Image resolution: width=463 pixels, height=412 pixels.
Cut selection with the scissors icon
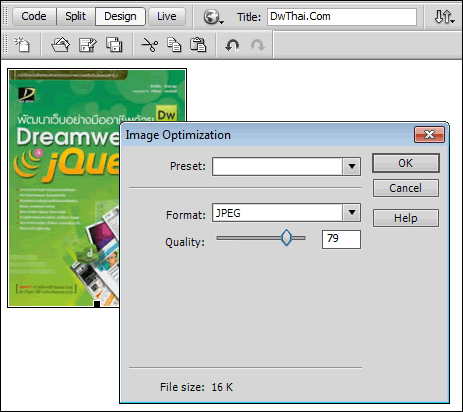click(x=150, y=45)
